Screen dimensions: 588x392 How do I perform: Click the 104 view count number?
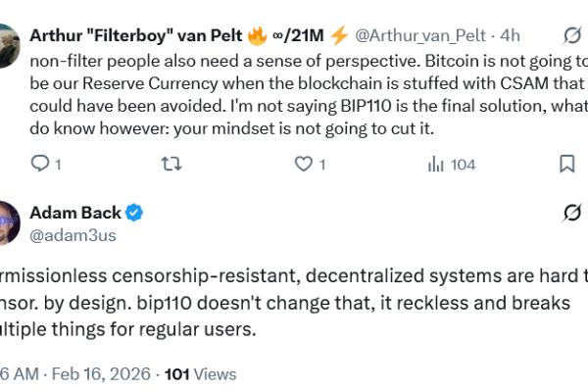[x=463, y=164]
